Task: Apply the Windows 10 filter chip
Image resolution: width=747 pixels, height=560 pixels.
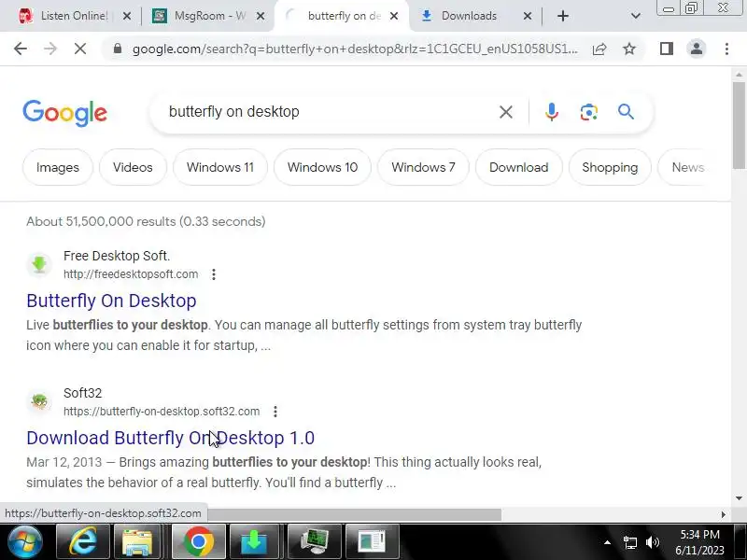Action: click(x=322, y=168)
